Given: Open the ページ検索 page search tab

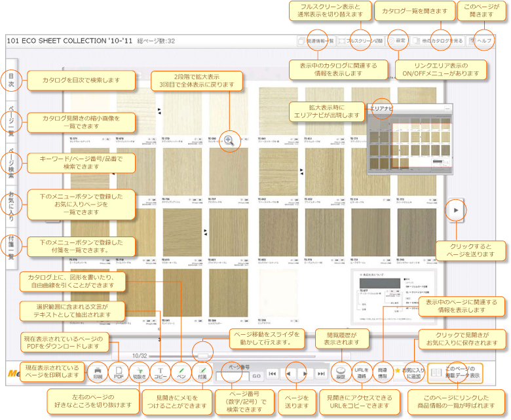Looking at the screenshot, I should pos(11,163).
